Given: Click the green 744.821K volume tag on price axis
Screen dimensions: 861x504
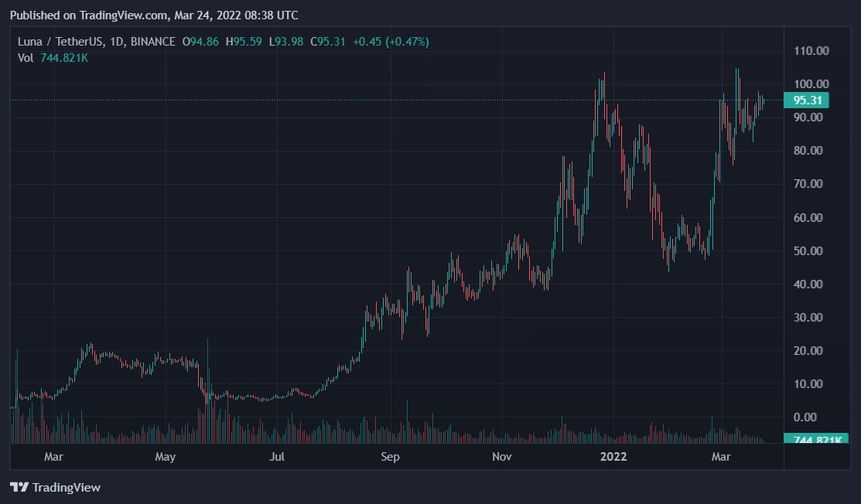Looking at the screenshot, I should coord(806,440).
